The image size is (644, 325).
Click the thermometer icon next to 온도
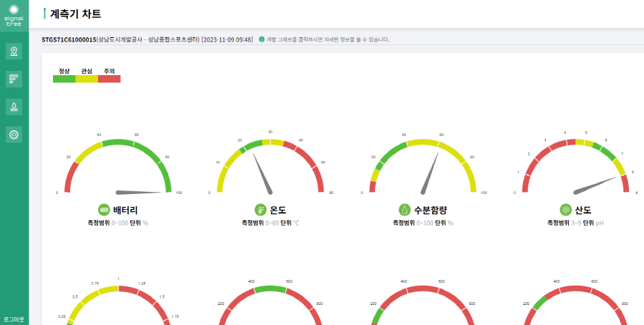260,210
